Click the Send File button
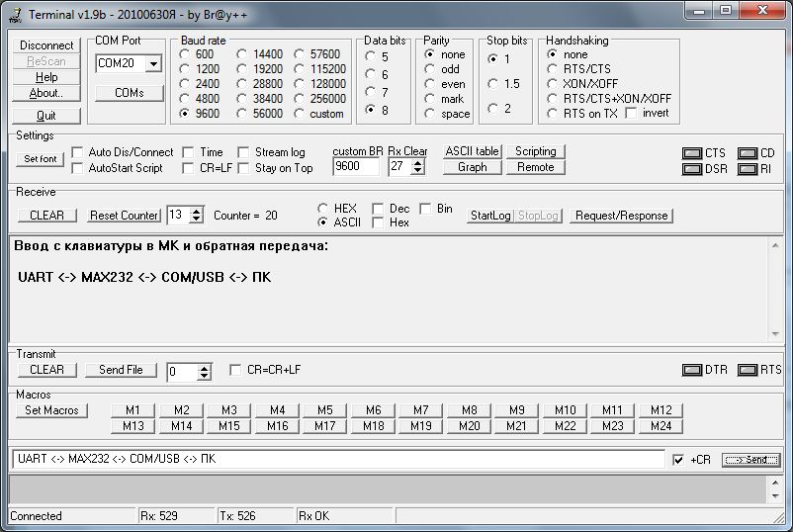 [121, 370]
